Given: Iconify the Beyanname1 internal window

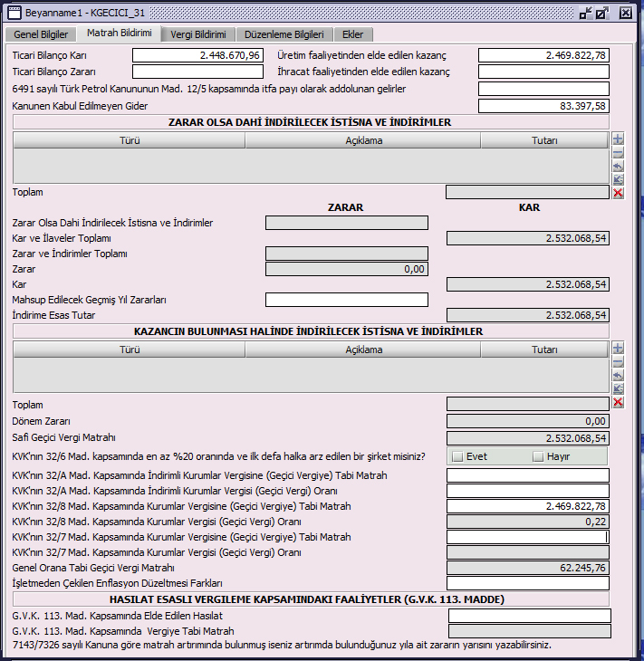Looking at the screenshot, I should (x=586, y=13).
